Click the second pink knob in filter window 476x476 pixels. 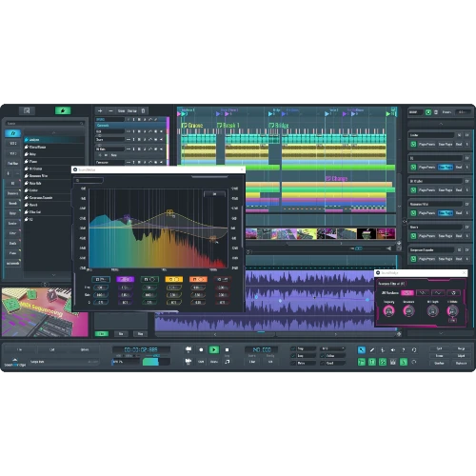click(x=408, y=311)
